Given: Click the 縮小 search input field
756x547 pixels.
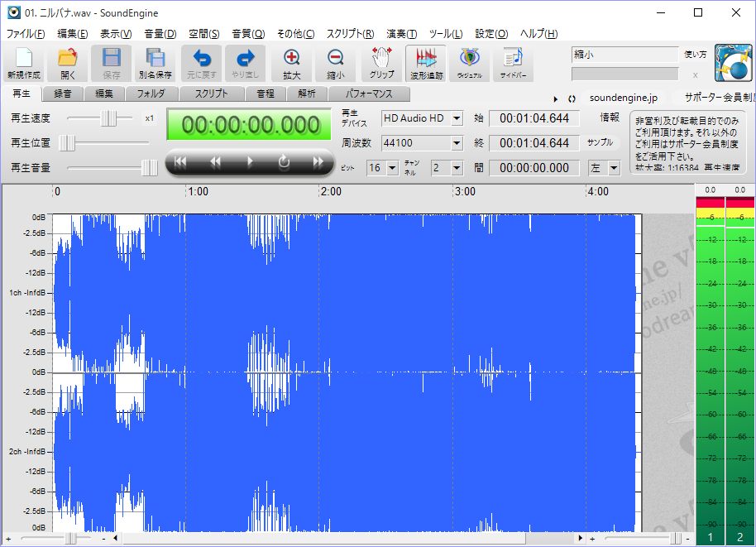Looking at the screenshot, I should point(624,55).
